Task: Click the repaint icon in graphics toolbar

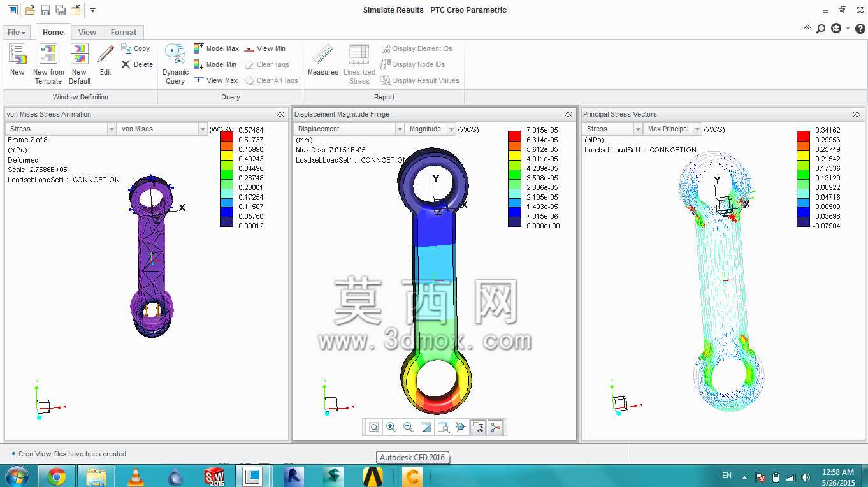Action: click(426, 427)
